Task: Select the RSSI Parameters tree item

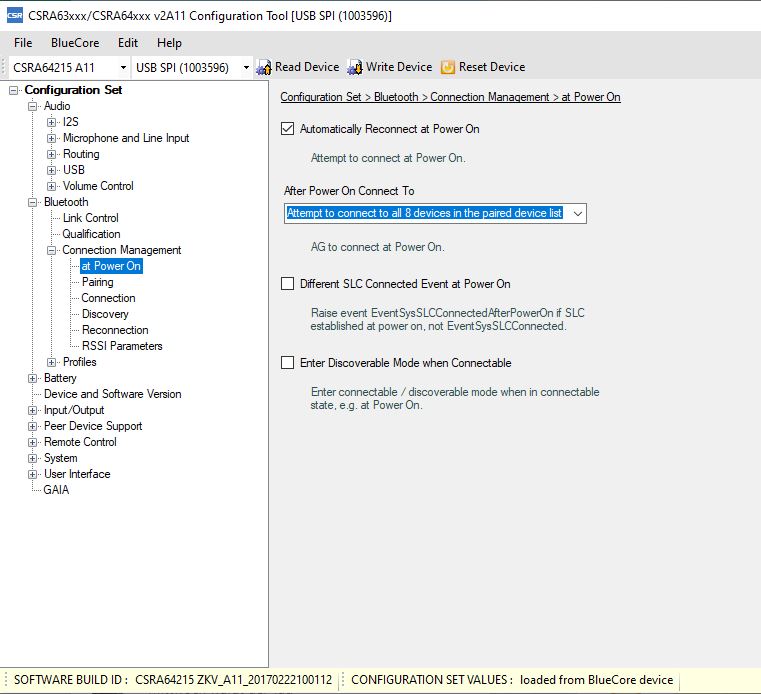Action: coord(122,346)
